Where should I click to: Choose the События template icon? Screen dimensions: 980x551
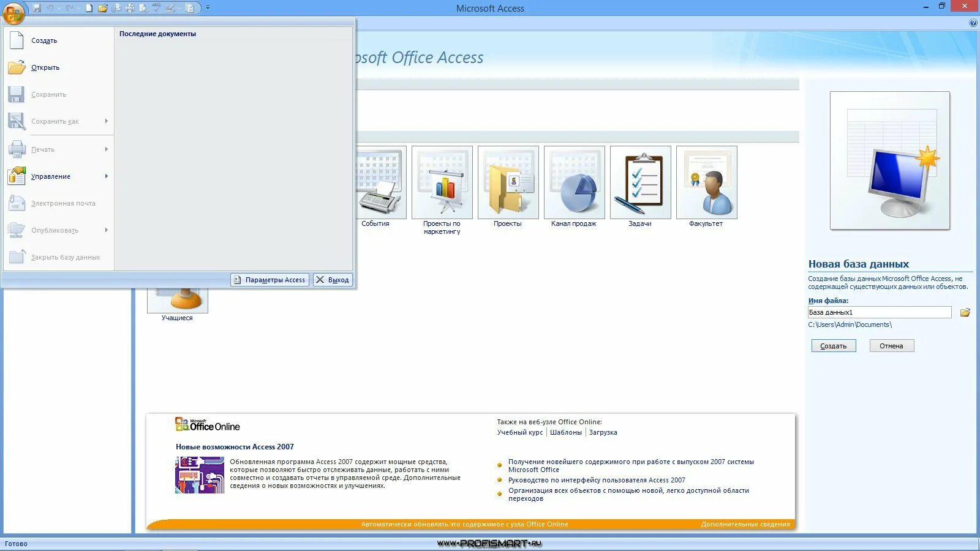pos(381,182)
